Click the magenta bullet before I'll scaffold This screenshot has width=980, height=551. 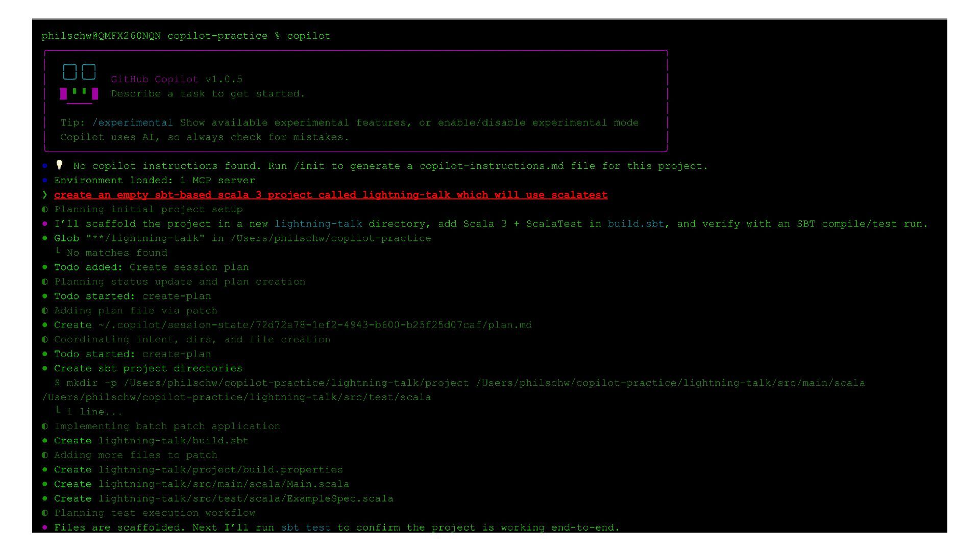[45, 223]
